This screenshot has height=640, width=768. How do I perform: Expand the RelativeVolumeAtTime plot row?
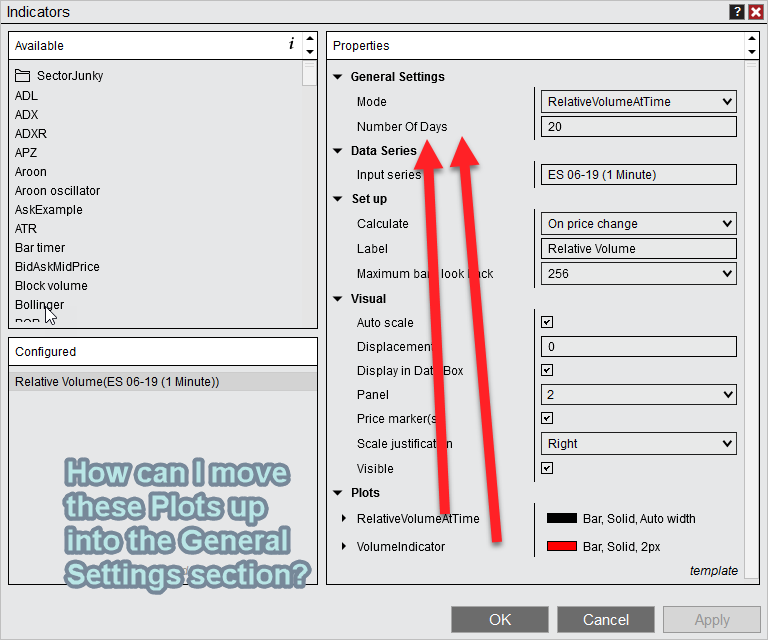tap(344, 518)
